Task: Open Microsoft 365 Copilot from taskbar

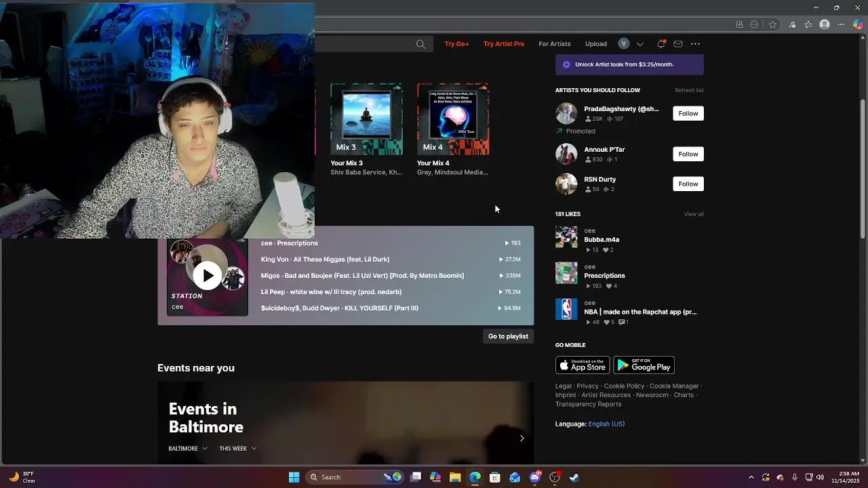Action: (x=435, y=477)
